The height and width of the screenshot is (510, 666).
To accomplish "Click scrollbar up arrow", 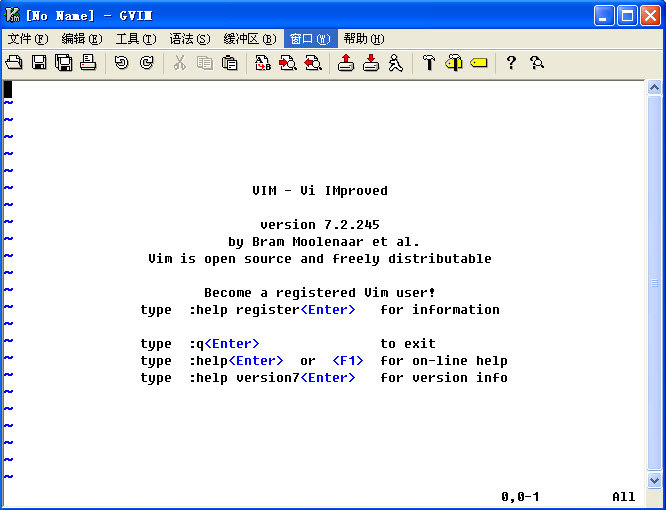I will click(x=655, y=87).
